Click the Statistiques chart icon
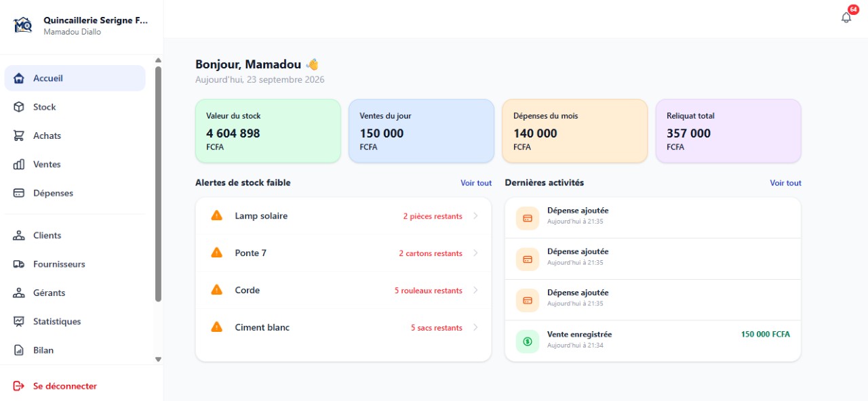Image resolution: width=868 pixels, height=401 pixels. 20,322
